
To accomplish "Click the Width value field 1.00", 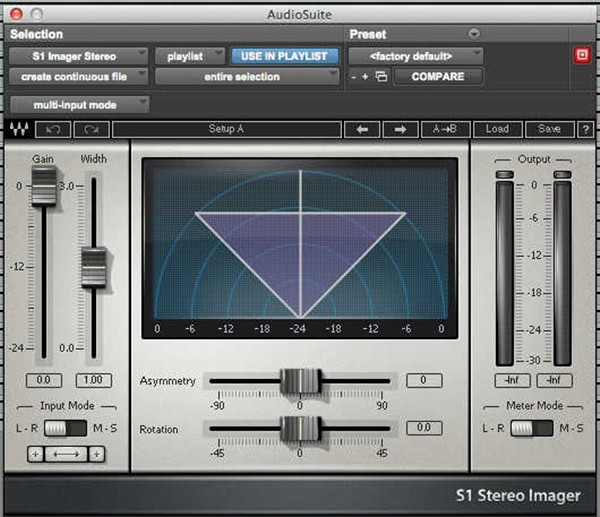I will 93,380.
